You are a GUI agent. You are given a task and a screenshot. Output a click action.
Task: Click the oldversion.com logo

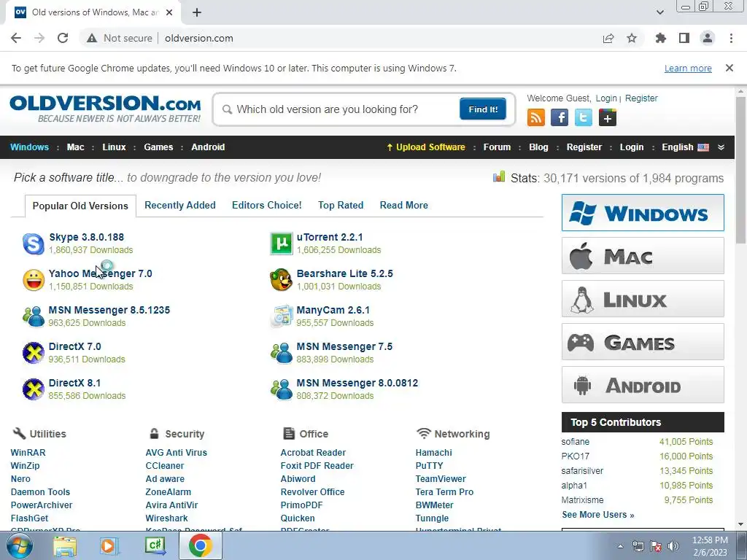click(x=105, y=109)
